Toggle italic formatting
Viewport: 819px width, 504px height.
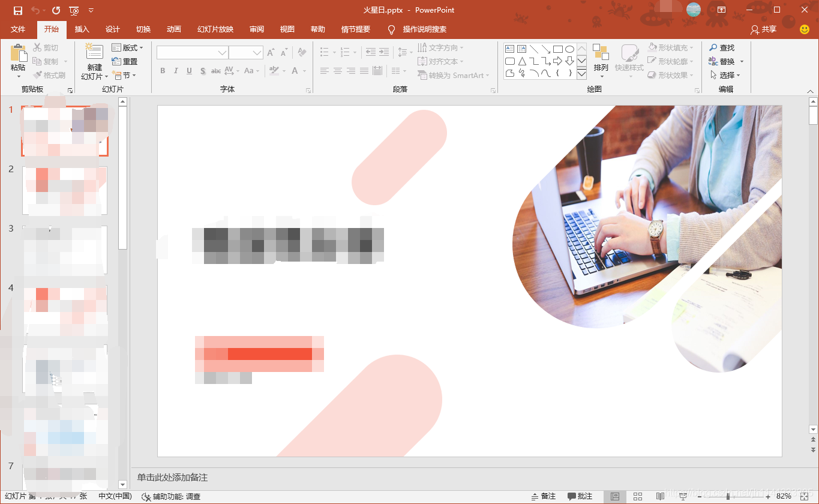176,71
